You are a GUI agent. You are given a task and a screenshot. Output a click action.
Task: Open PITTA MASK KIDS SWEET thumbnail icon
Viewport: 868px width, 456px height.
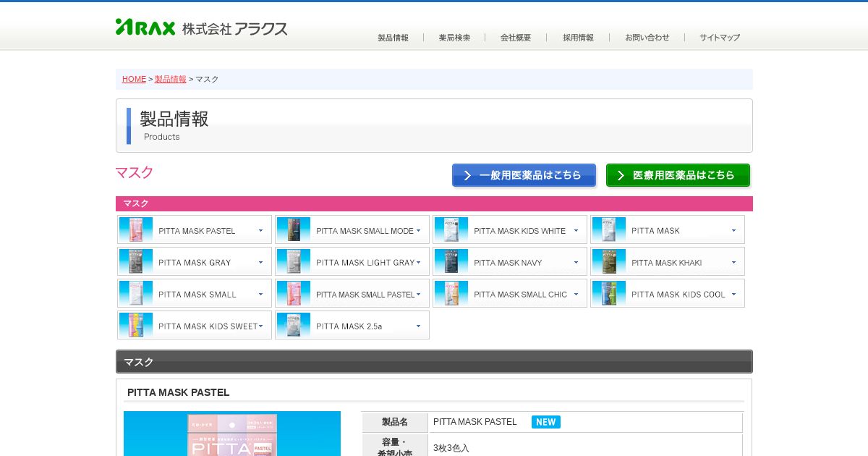(136, 325)
